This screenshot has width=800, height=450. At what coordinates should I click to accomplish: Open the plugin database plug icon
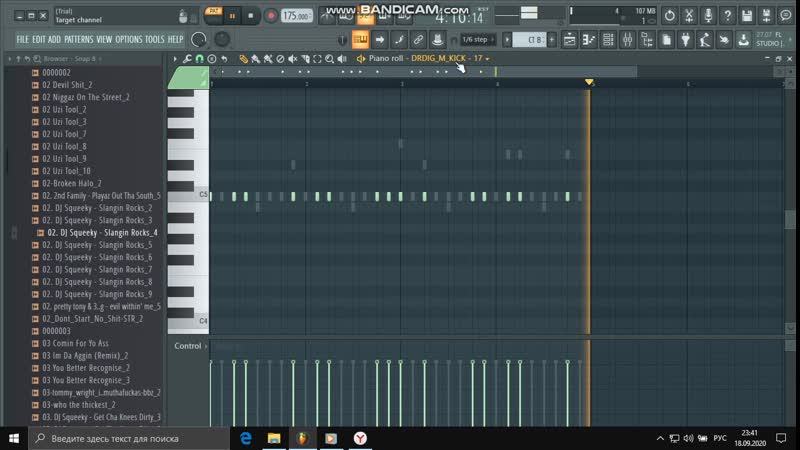coord(686,39)
